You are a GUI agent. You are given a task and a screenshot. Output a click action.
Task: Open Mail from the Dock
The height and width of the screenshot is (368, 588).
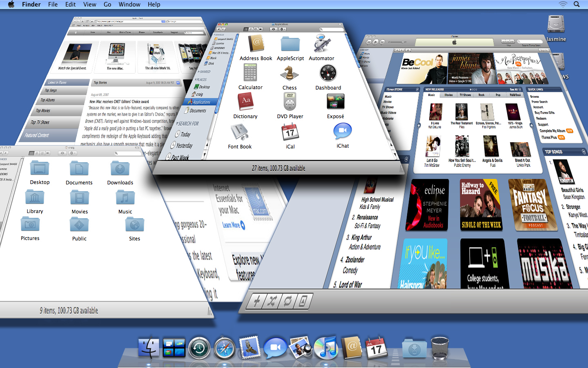(249, 348)
